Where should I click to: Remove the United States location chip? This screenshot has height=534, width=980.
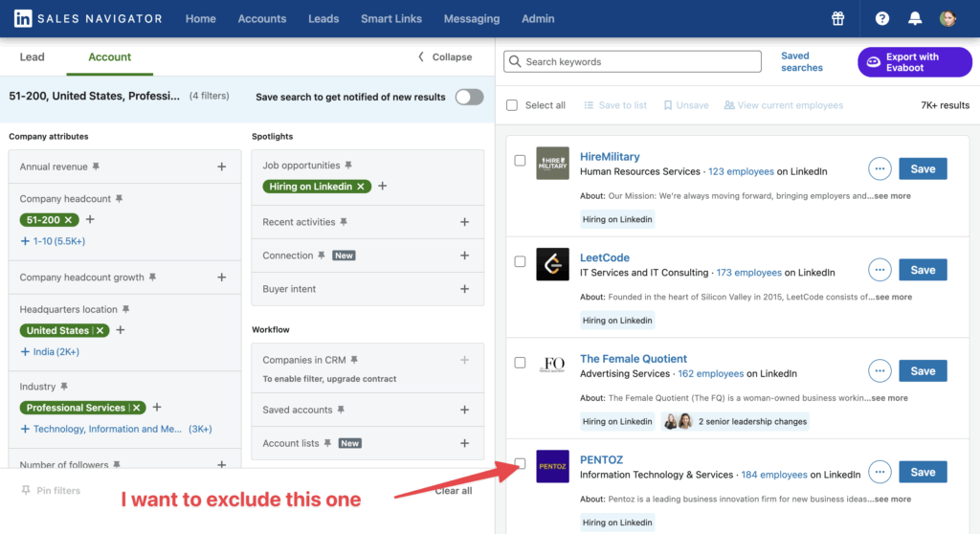pyautogui.click(x=100, y=330)
